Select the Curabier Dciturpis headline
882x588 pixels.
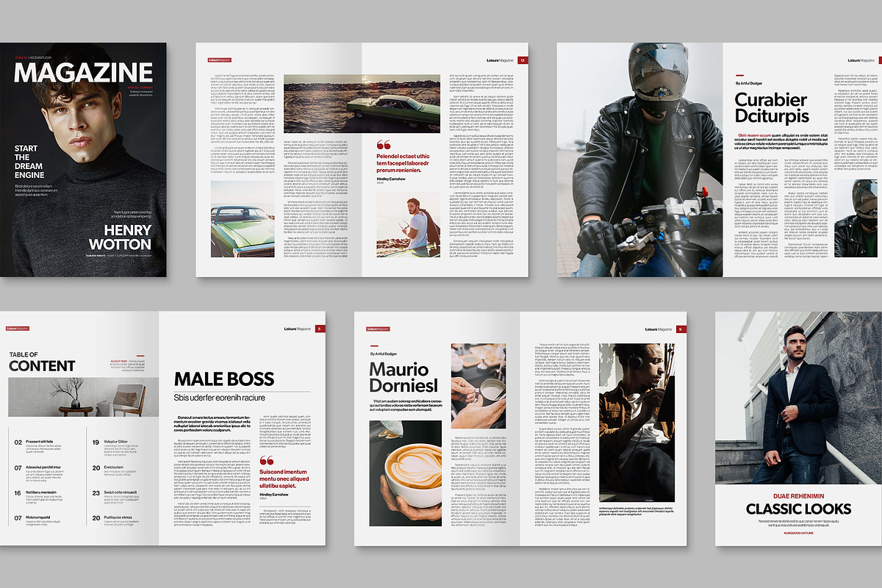point(771,108)
